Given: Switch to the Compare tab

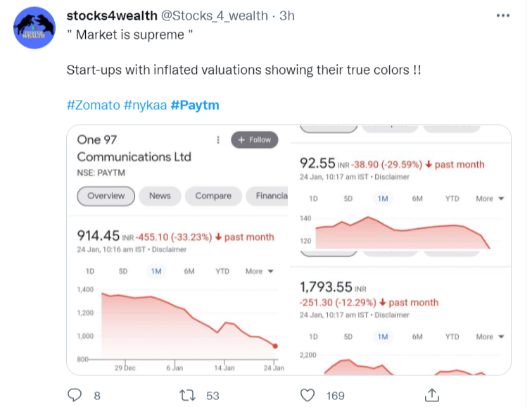Looking at the screenshot, I should 213,196.
